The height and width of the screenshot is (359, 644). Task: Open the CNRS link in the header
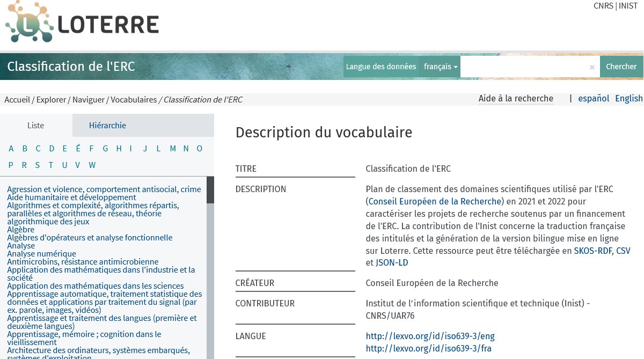click(x=603, y=6)
